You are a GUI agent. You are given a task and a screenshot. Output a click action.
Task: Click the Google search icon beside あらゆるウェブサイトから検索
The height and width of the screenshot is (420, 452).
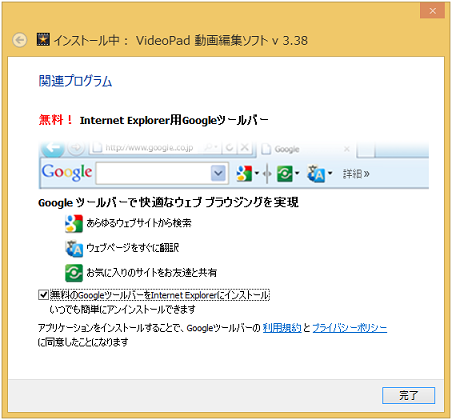point(74,223)
